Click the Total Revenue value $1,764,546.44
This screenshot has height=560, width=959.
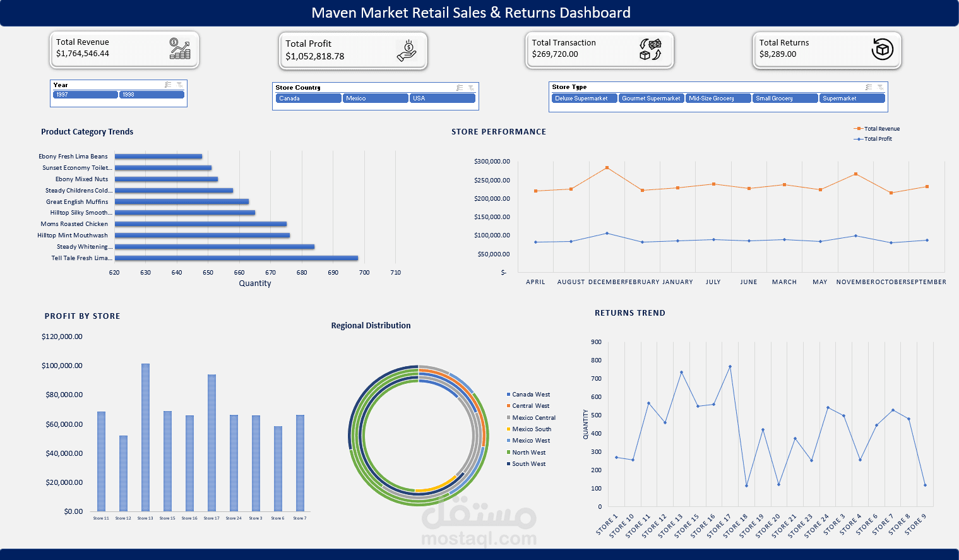(83, 54)
